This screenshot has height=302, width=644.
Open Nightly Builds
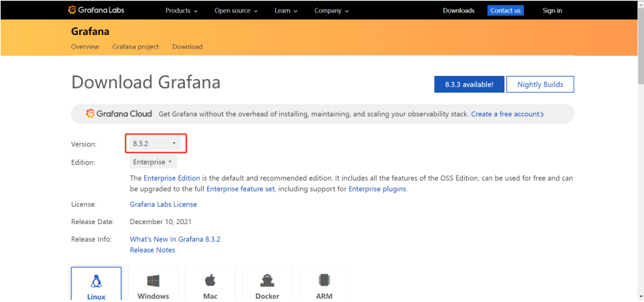pyautogui.click(x=540, y=84)
